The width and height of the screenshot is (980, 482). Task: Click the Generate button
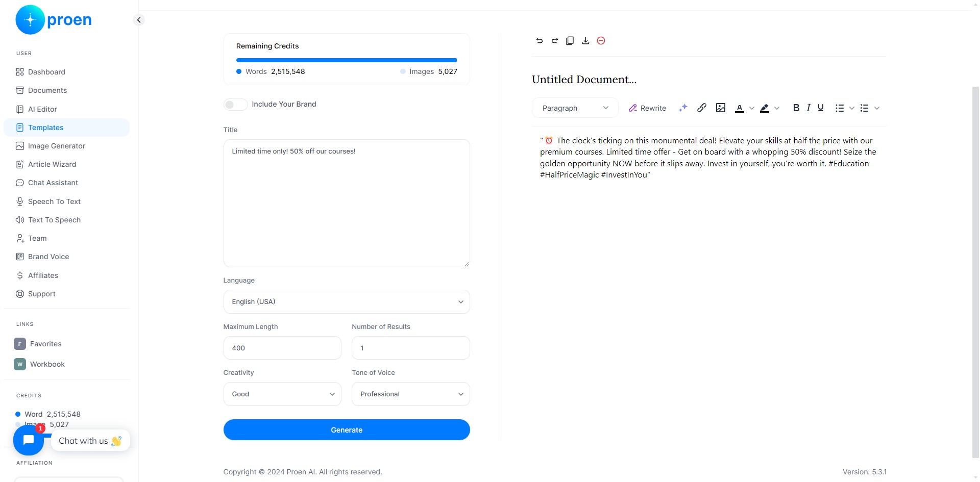click(347, 430)
